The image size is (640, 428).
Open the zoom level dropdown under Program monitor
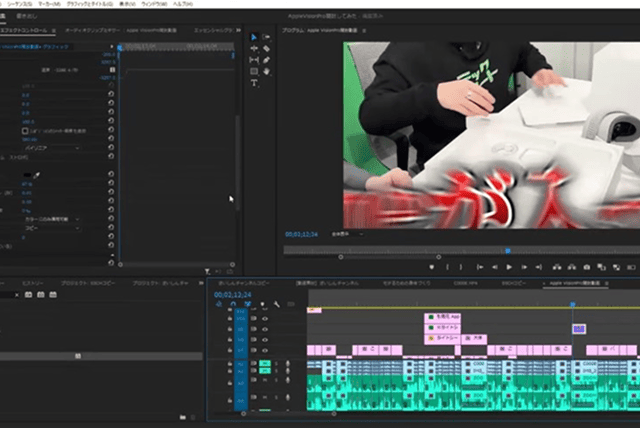tap(344, 234)
